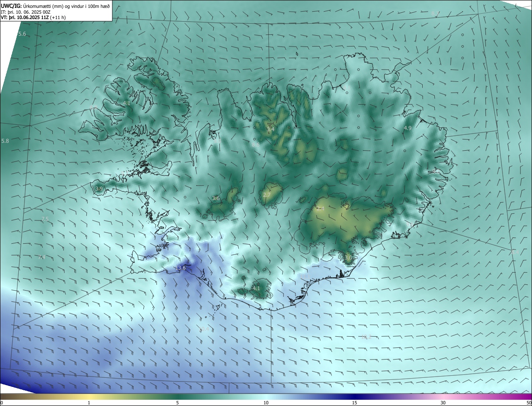The height and width of the screenshot is (406, 532).
Task: Click the 4.1 value on the Westfjords
Action: (x=127, y=103)
